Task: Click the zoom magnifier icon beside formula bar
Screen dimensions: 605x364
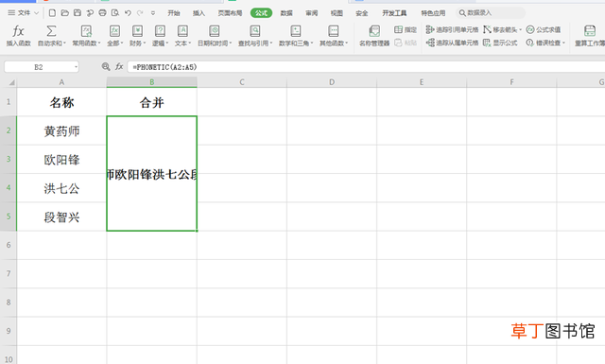Action: (x=106, y=67)
